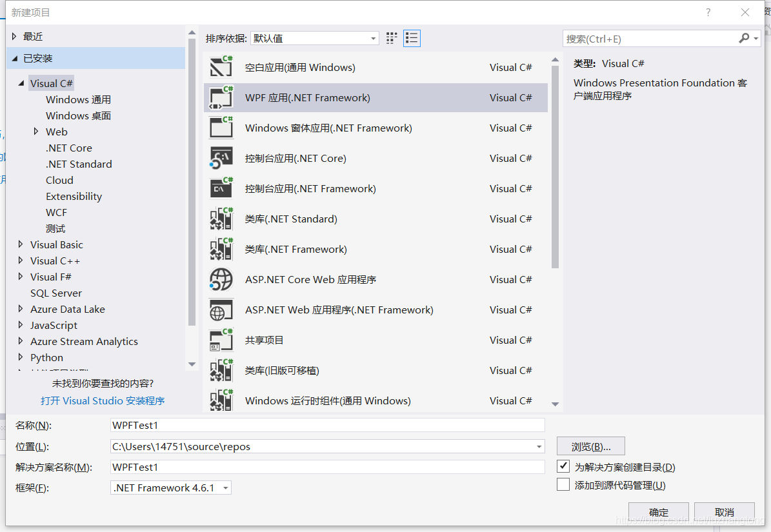Expand the Azure Data Lake node

[20, 308]
